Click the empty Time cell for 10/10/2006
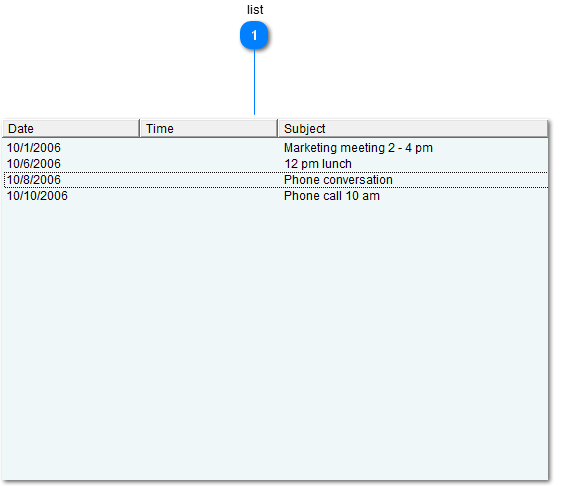561x493 pixels. (x=209, y=196)
